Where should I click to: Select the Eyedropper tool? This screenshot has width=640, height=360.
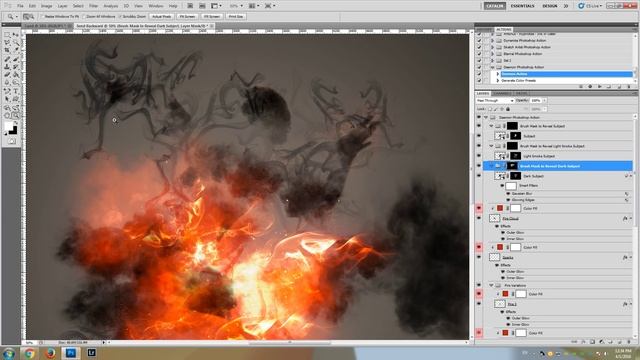(x=16, y=49)
